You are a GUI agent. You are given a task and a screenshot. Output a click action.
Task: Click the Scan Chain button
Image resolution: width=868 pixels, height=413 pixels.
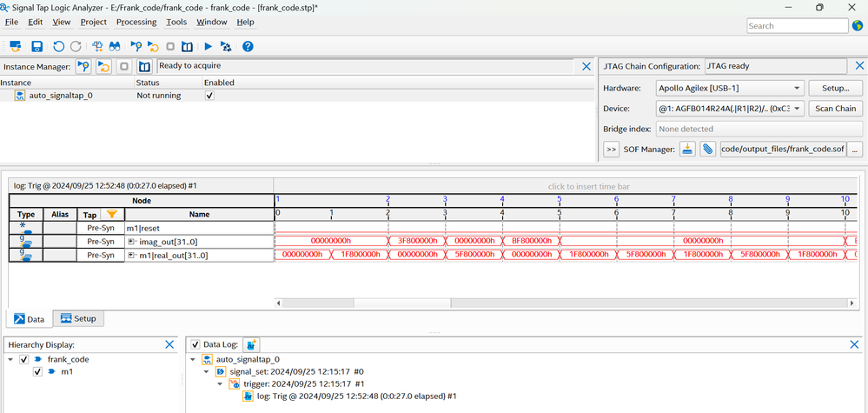[835, 109]
